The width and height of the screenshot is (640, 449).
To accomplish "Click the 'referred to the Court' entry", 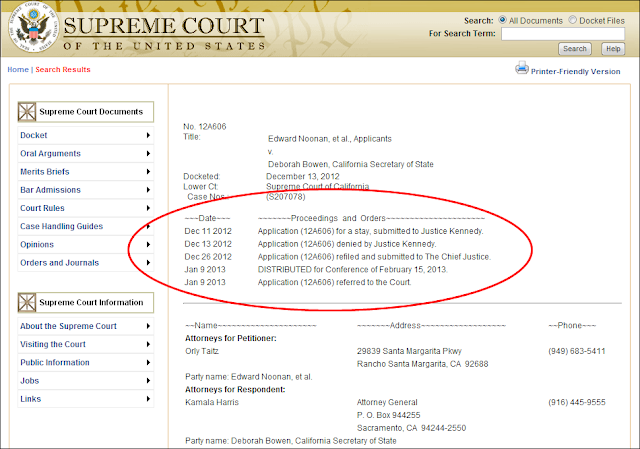I will tap(335, 282).
